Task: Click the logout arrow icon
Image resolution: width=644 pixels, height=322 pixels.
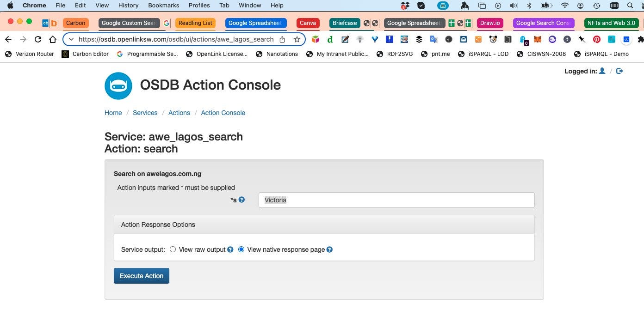Action: point(620,71)
